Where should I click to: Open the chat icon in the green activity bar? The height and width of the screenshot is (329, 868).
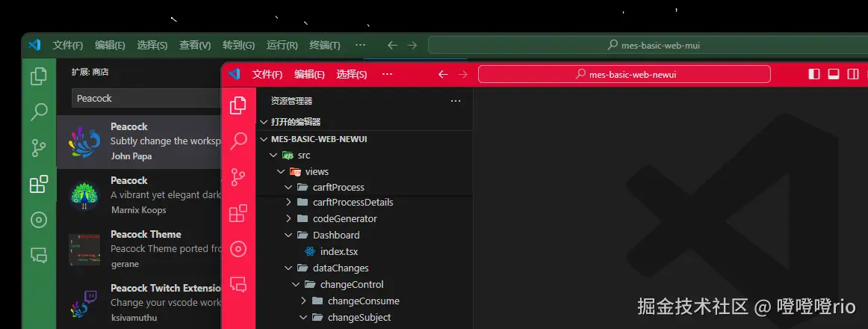tap(38, 255)
